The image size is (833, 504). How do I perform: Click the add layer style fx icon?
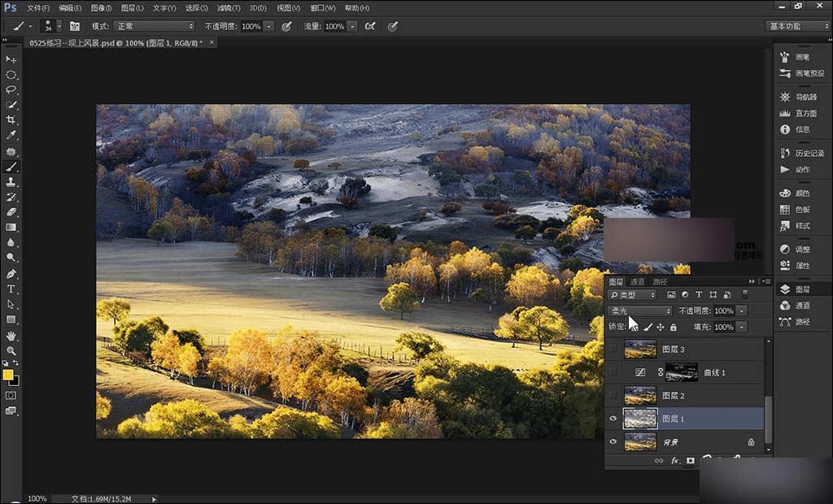(x=674, y=461)
